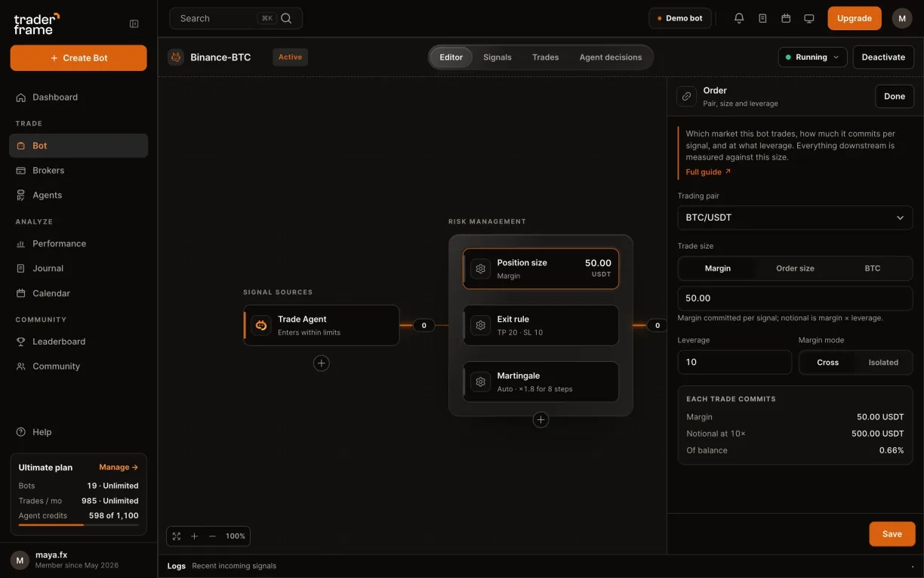Open the Running status dropdown
The width and height of the screenshot is (924, 578).
[812, 57]
